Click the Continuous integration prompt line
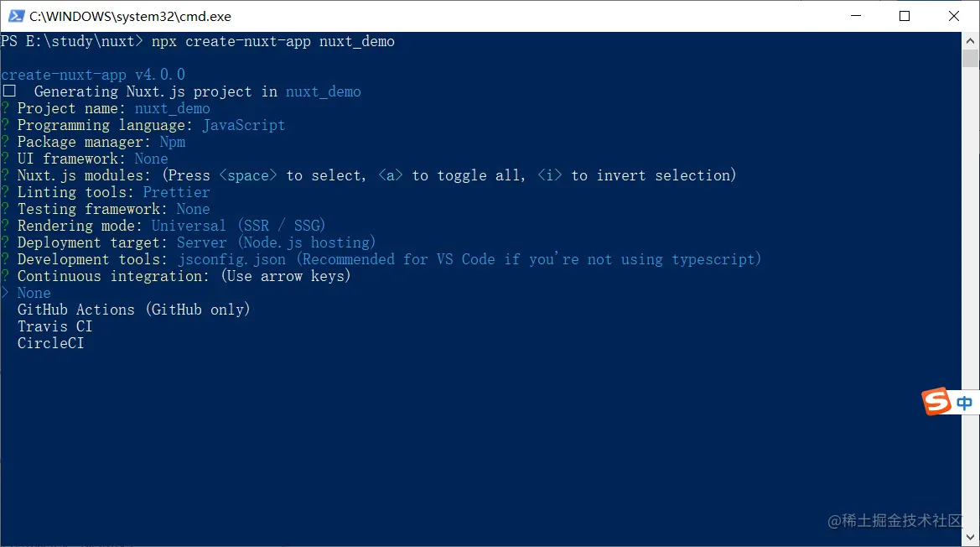 coord(175,276)
